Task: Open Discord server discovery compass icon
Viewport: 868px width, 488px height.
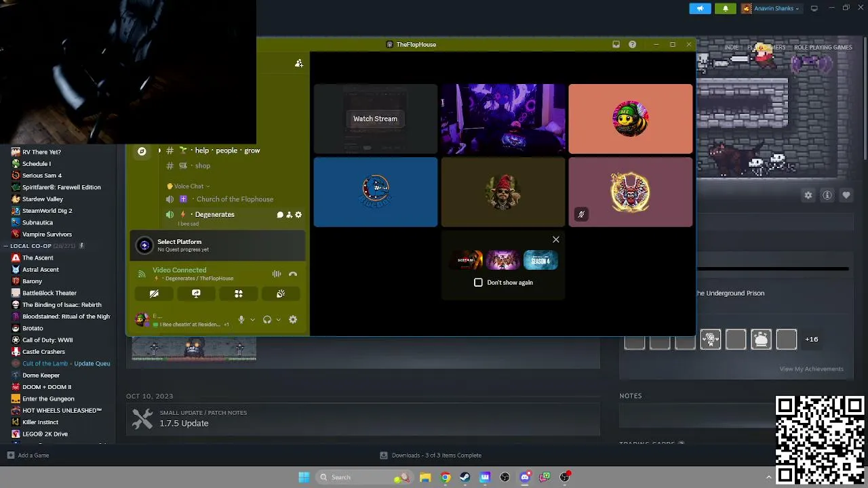Action: pyautogui.click(x=142, y=151)
